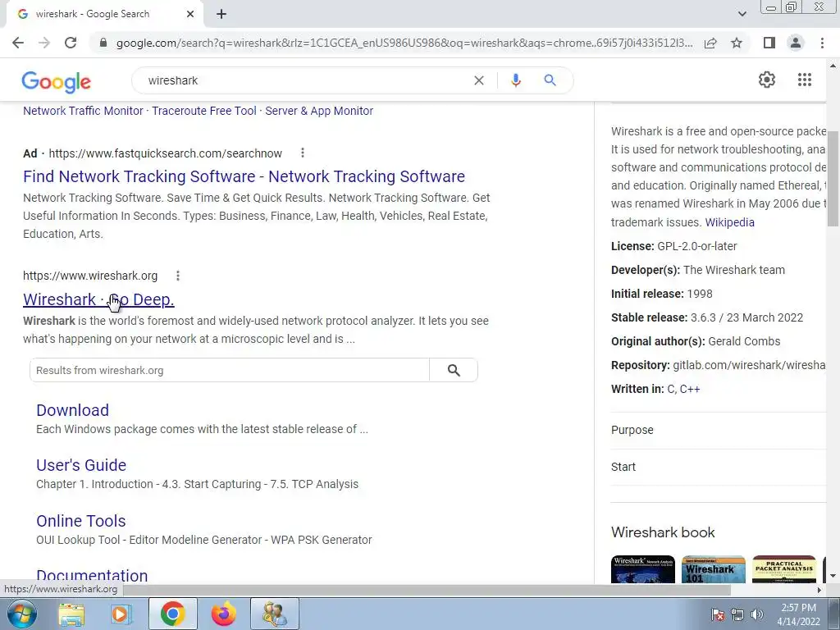Click the wireshark.org site search magnifier button
The height and width of the screenshot is (630, 840).
click(454, 370)
